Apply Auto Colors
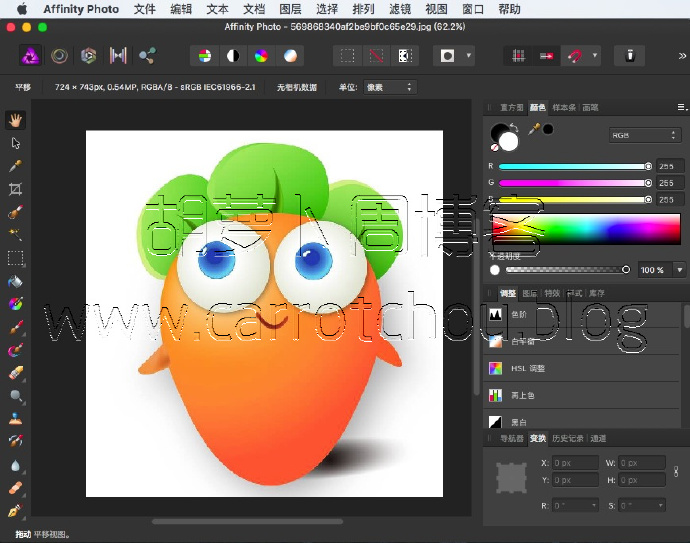 coord(261,56)
